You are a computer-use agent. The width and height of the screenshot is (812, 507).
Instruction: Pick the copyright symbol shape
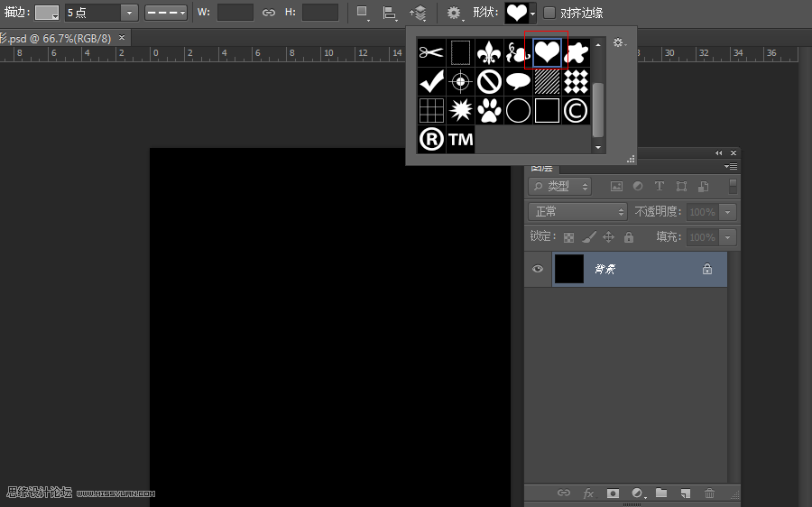576,110
